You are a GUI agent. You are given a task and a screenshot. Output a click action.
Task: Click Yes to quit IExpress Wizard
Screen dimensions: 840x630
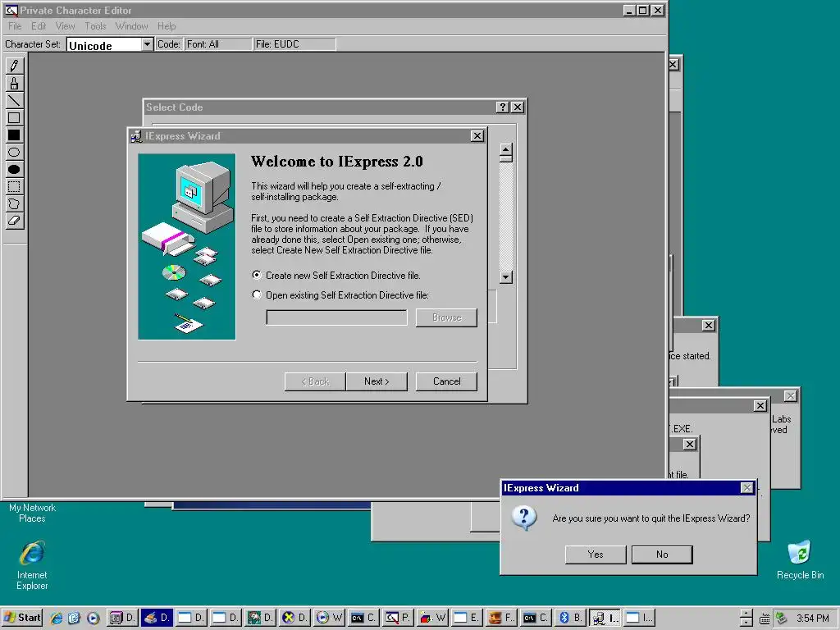(596, 555)
